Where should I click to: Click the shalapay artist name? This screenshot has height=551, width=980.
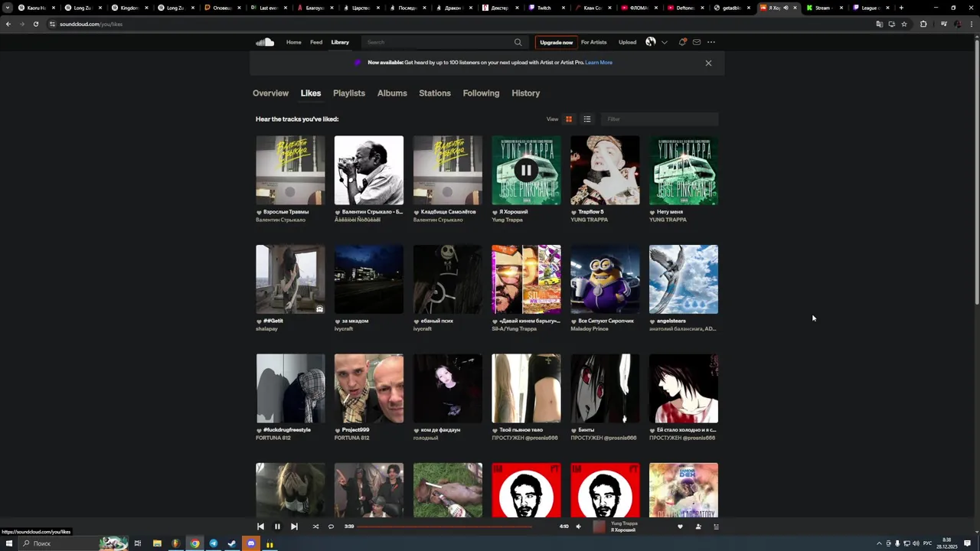point(266,329)
